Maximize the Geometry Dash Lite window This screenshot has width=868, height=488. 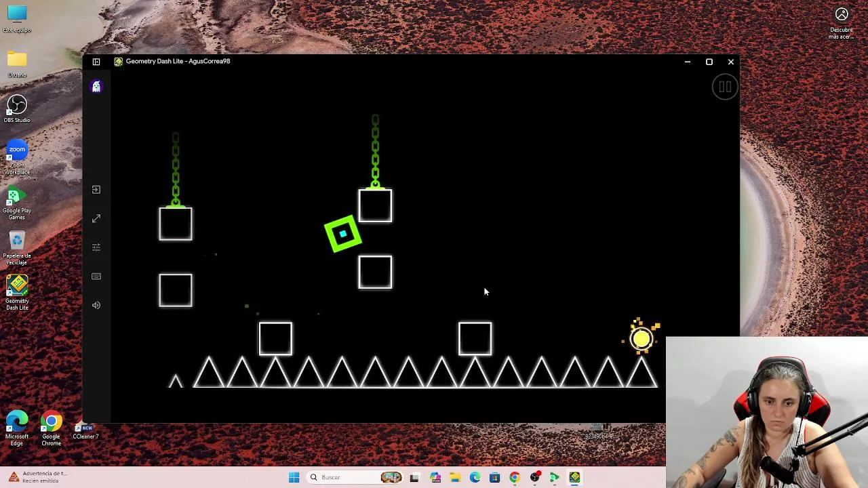click(x=709, y=62)
